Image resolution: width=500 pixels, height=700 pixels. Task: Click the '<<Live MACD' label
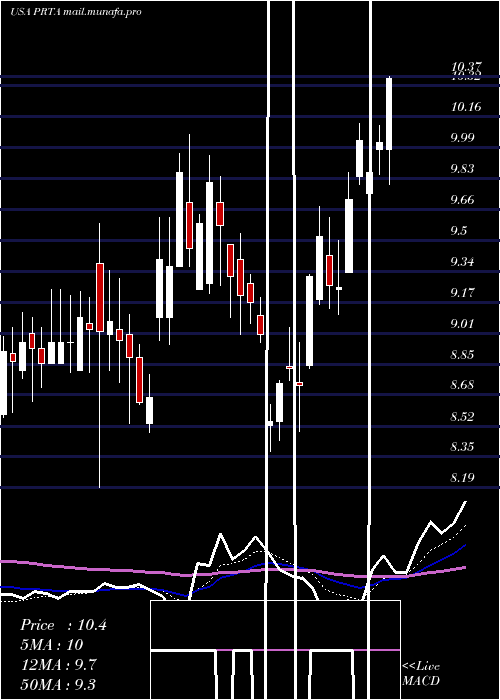tap(421, 673)
